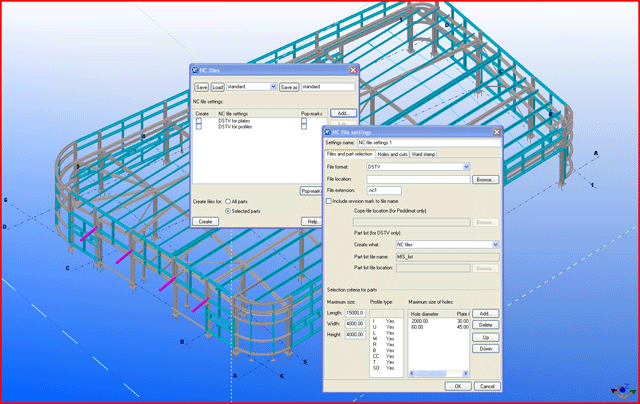This screenshot has height=404, width=640.
Task: Select the All parts radio button
Action: [228, 202]
